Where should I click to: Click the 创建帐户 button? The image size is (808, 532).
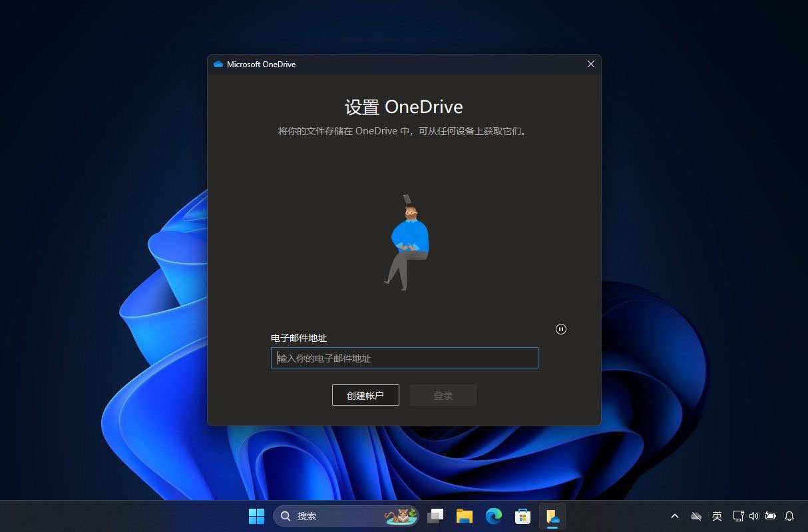pos(365,395)
